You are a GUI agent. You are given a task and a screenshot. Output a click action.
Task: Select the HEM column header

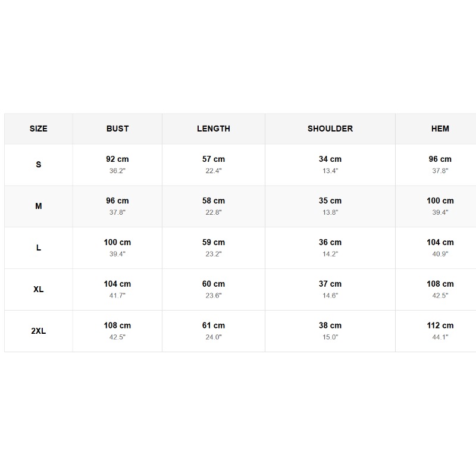(x=440, y=129)
